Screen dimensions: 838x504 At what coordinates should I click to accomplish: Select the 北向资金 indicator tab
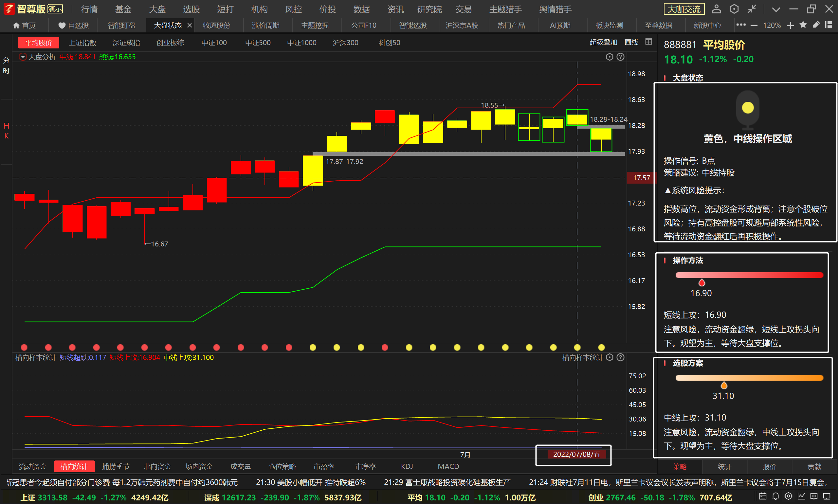click(x=157, y=466)
